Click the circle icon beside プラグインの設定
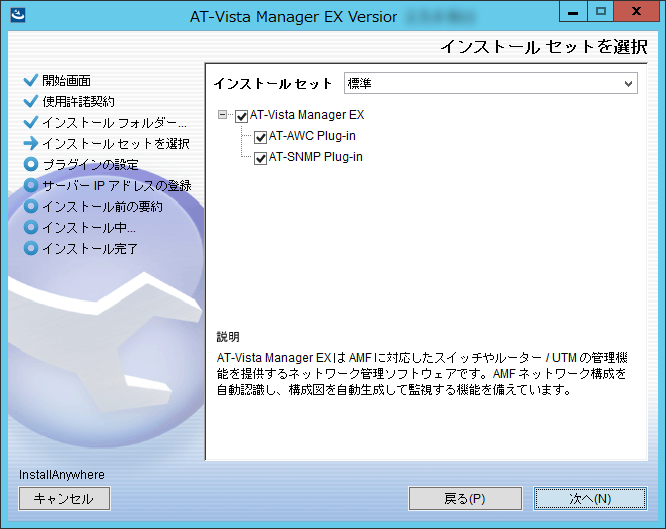This screenshot has height=529, width=666. (30, 164)
